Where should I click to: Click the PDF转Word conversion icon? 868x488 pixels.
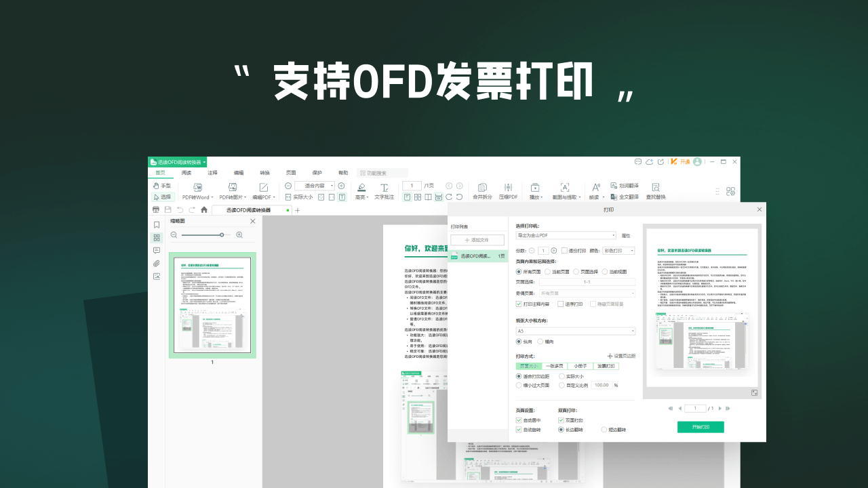tap(198, 187)
